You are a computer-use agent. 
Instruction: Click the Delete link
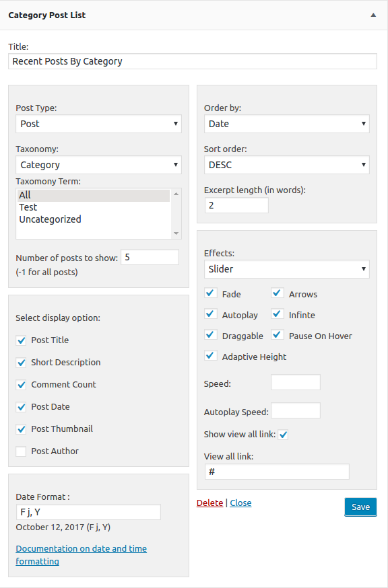click(x=209, y=503)
